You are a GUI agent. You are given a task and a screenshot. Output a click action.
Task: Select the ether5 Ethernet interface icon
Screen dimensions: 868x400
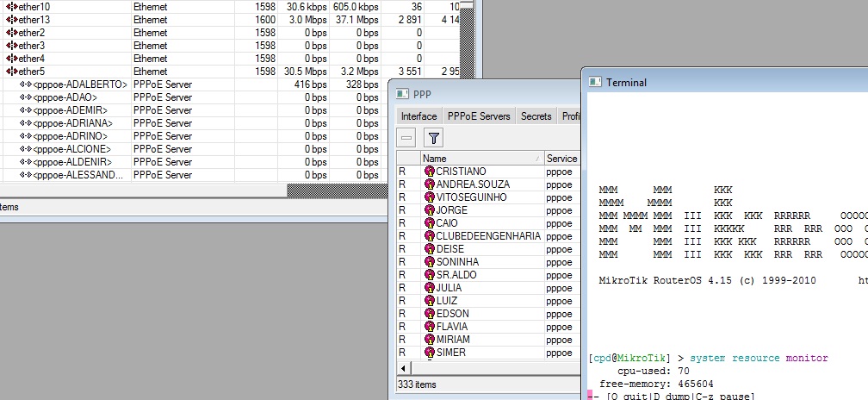click(x=12, y=72)
